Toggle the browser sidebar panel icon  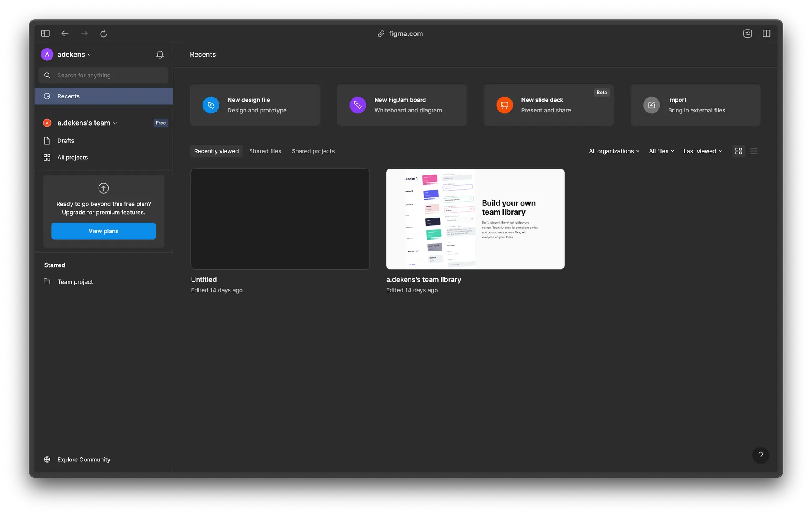click(46, 33)
